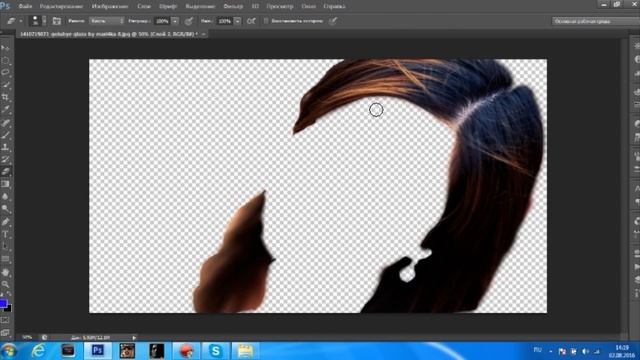This screenshot has width=640, height=360.
Task: Open the Фильтр menu
Action: coord(233,6)
